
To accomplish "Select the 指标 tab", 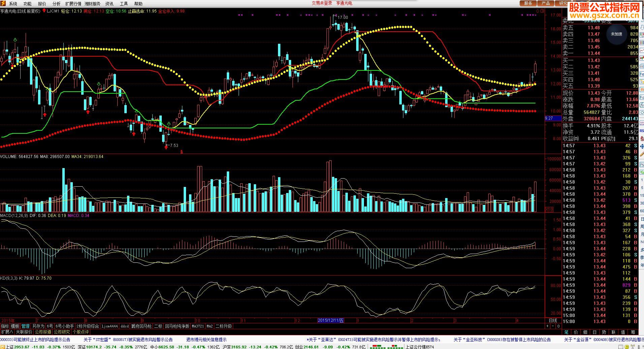I will tap(5, 326).
